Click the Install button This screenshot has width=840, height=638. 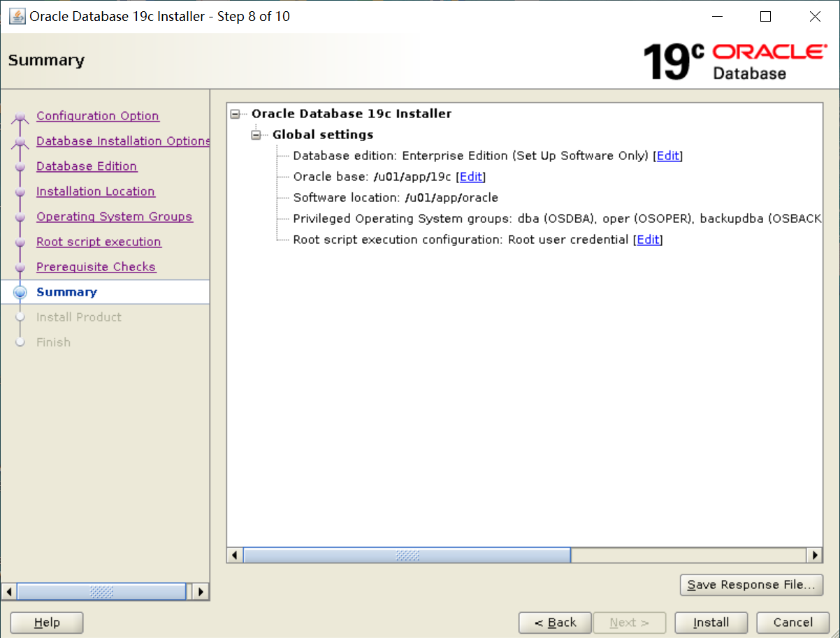711,623
